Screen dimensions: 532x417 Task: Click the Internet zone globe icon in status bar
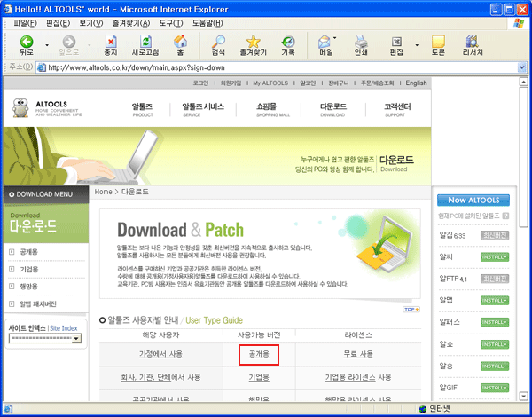422,409
